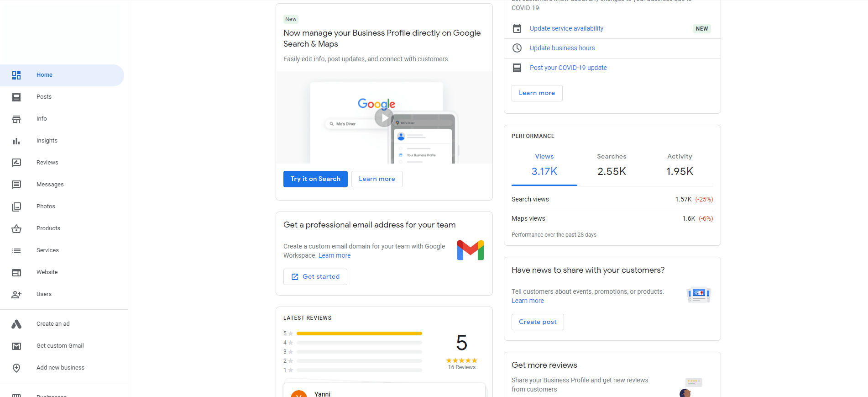Screen dimensions: 868x397
Task: Click the 5-star rating bar under Latest Reviews
Action: tap(359, 333)
